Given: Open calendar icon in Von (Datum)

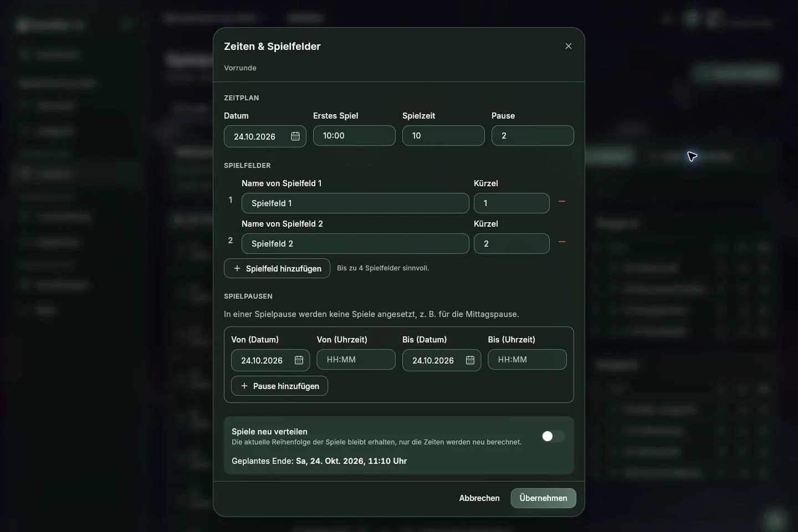Looking at the screenshot, I should coord(299,360).
